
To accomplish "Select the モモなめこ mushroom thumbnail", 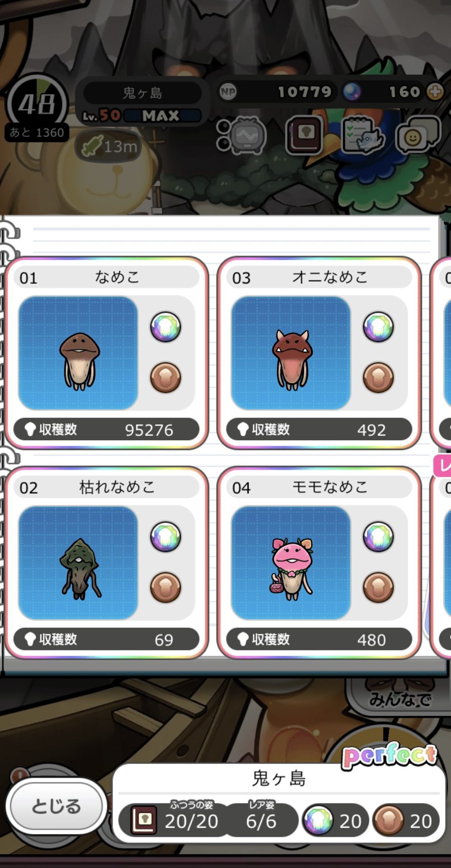I will (x=291, y=563).
